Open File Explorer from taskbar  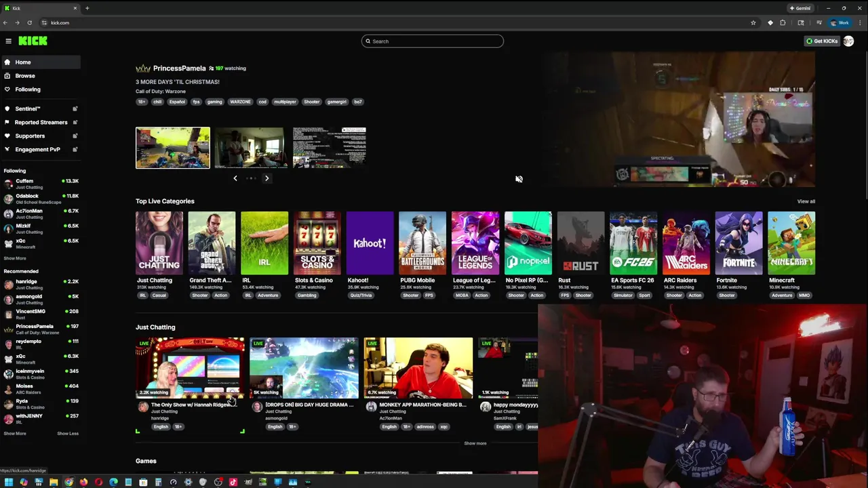(54, 482)
